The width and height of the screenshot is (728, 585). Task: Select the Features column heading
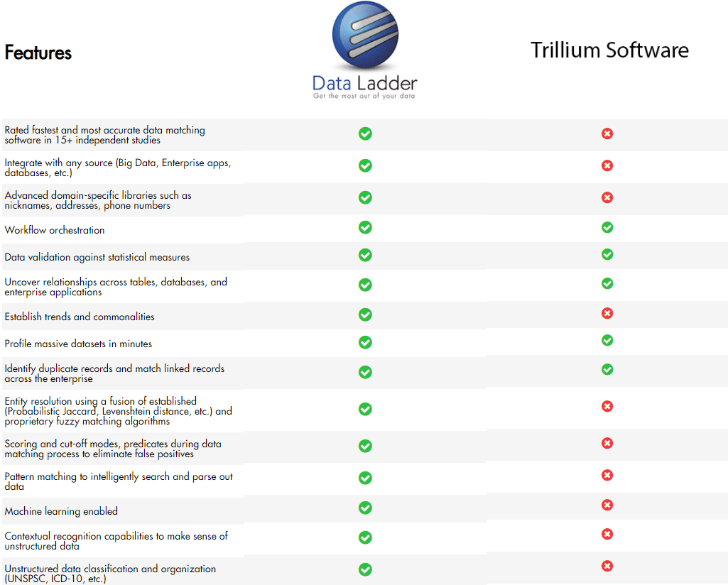38,53
